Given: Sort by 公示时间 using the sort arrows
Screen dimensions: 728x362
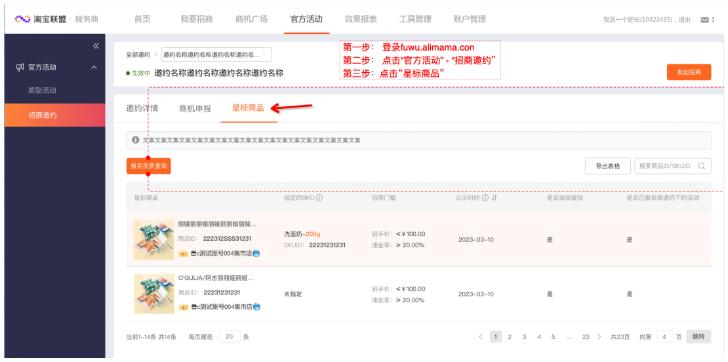Looking at the screenshot, I should [x=494, y=198].
